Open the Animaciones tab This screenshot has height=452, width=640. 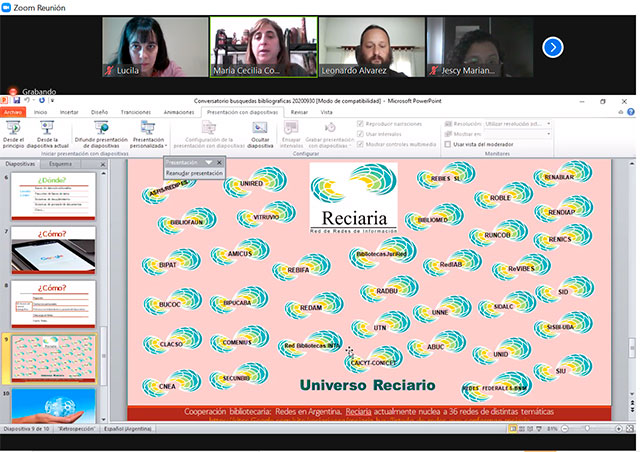click(179, 112)
